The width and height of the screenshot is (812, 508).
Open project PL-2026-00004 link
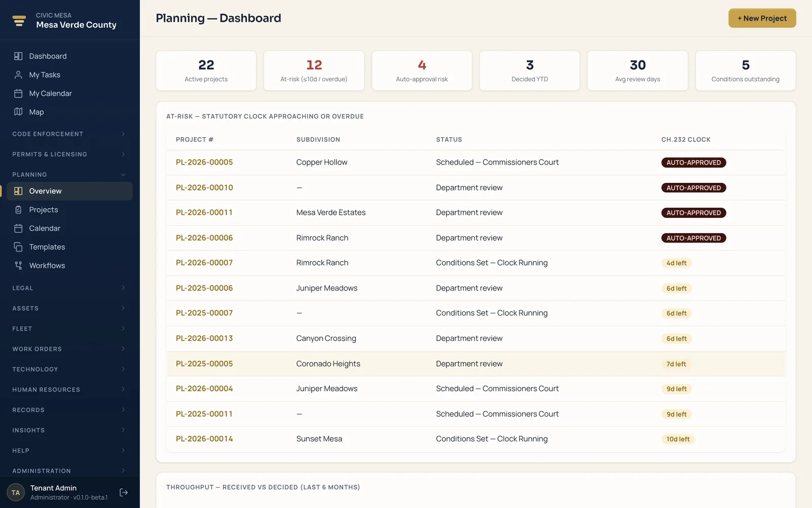click(x=204, y=389)
